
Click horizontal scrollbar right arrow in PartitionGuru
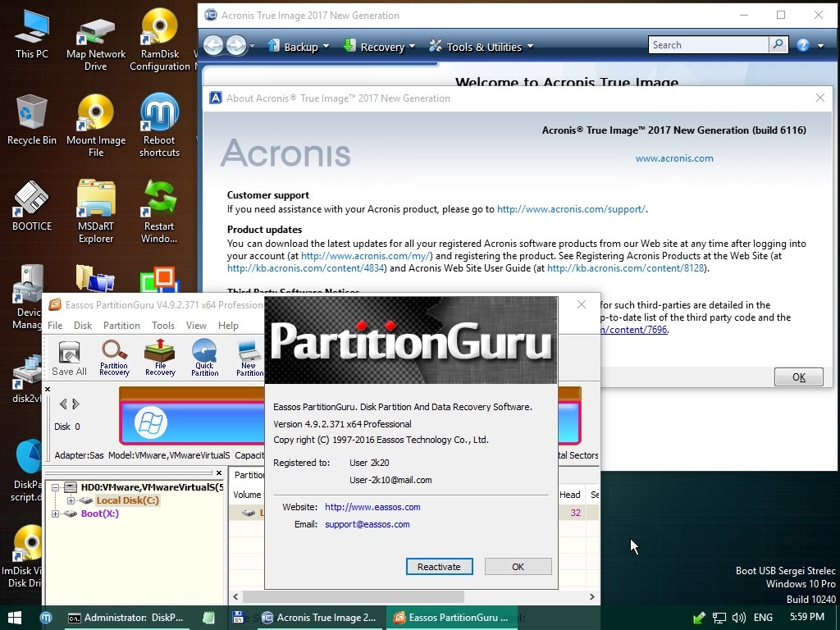(x=592, y=597)
